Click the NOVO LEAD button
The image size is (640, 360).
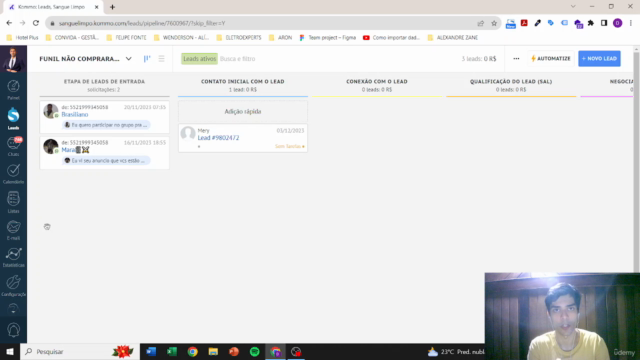(599, 59)
